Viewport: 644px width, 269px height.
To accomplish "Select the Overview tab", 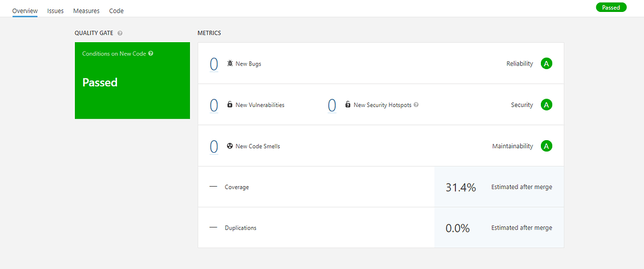I will coord(25,11).
